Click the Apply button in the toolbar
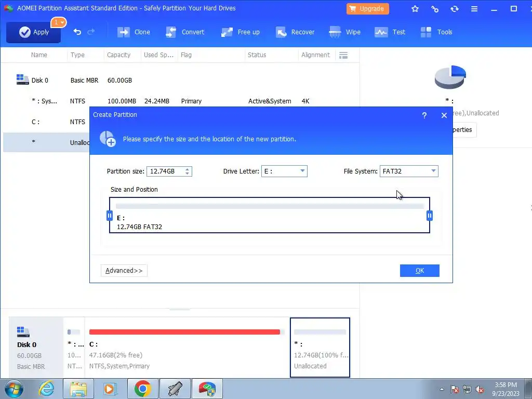The height and width of the screenshot is (399, 532). click(x=34, y=32)
